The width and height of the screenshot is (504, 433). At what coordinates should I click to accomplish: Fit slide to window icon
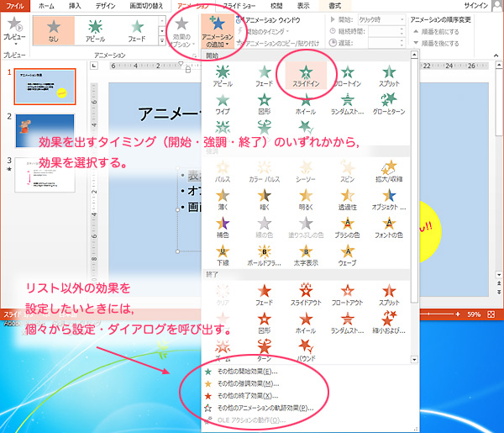pos(491,314)
